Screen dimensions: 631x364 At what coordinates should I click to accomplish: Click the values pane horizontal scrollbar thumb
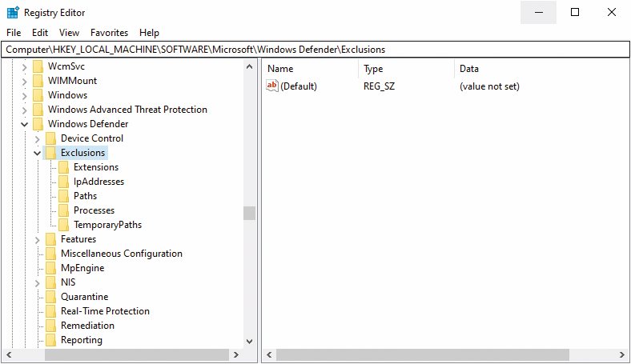click(x=423, y=354)
